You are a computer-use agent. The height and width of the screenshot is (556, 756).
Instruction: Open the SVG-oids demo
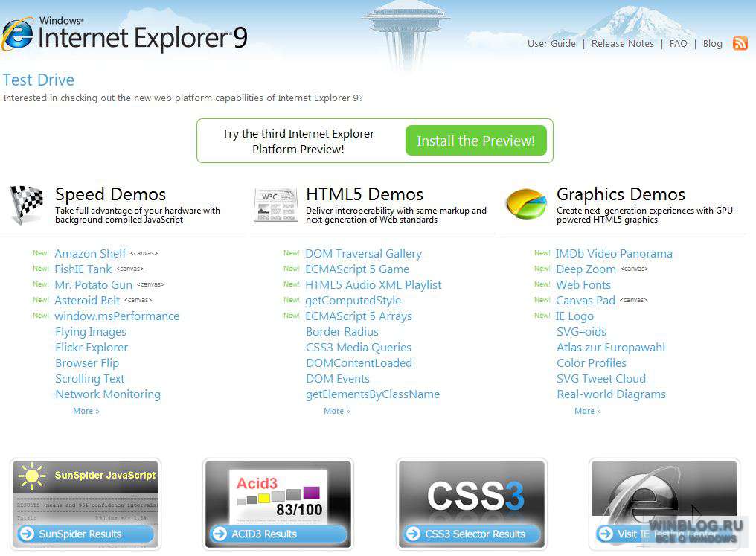pyautogui.click(x=581, y=332)
